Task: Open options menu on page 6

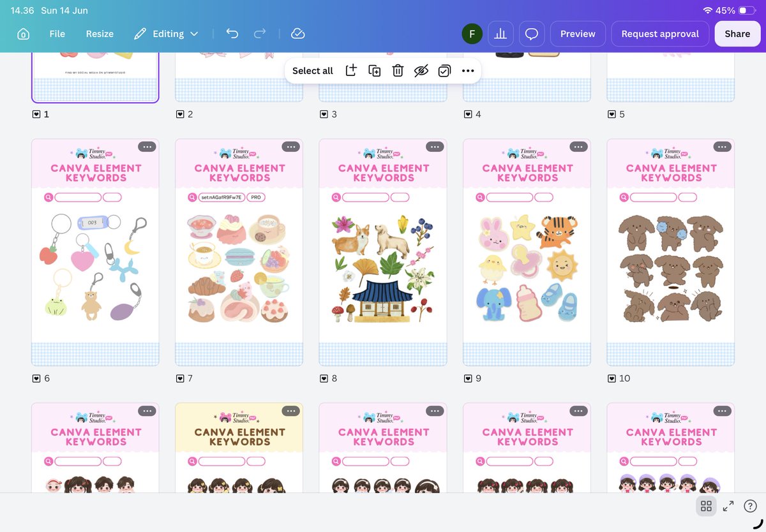Action: pos(147,147)
